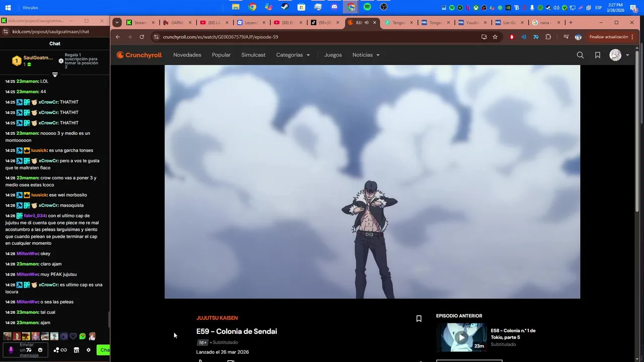
Task: Expand the profile dropdown arrow
Action: [627, 55]
